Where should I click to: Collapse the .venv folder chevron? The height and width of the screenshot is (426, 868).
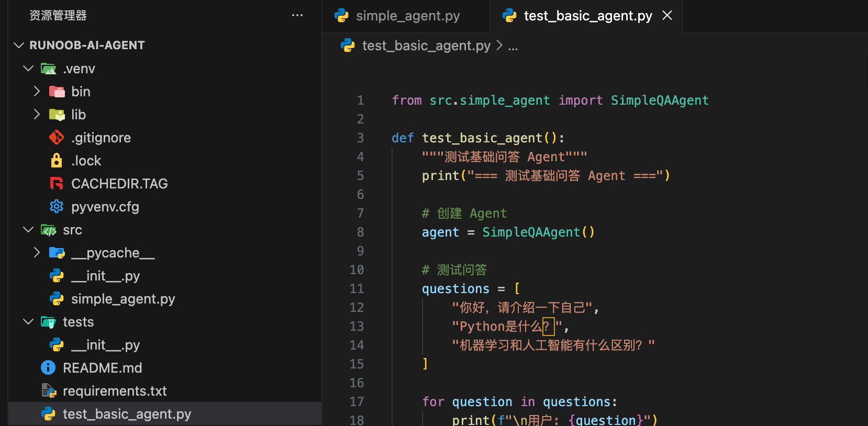[28, 69]
